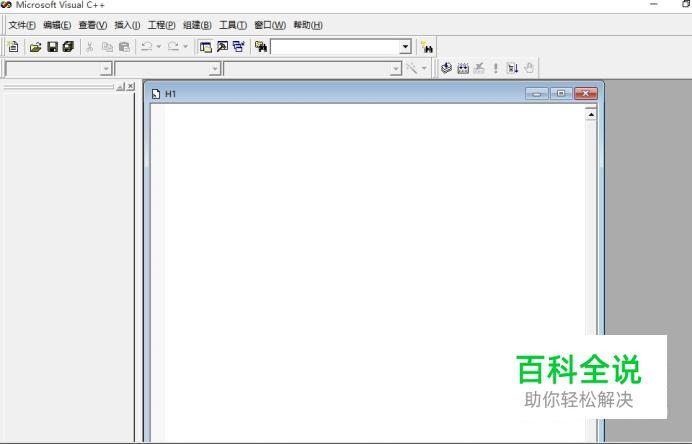Image resolution: width=692 pixels, height=444 pixels.
Task: Click the Build icon
Action: pyautogui.click(x=463, y=68)
